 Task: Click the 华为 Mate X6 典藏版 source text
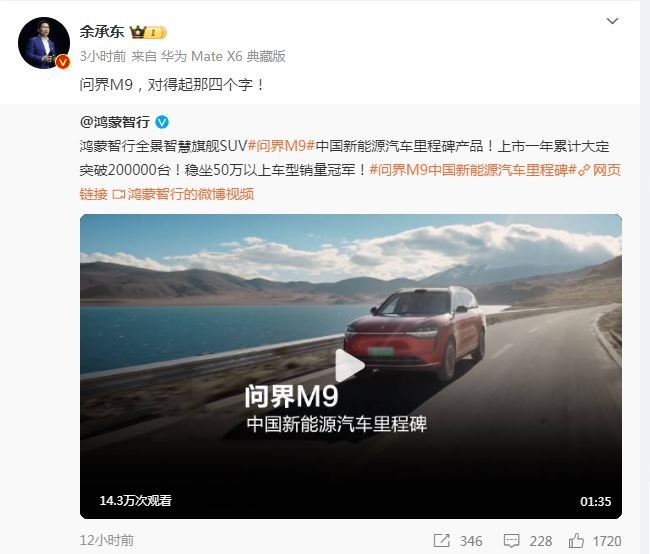(x=223, y=56)
